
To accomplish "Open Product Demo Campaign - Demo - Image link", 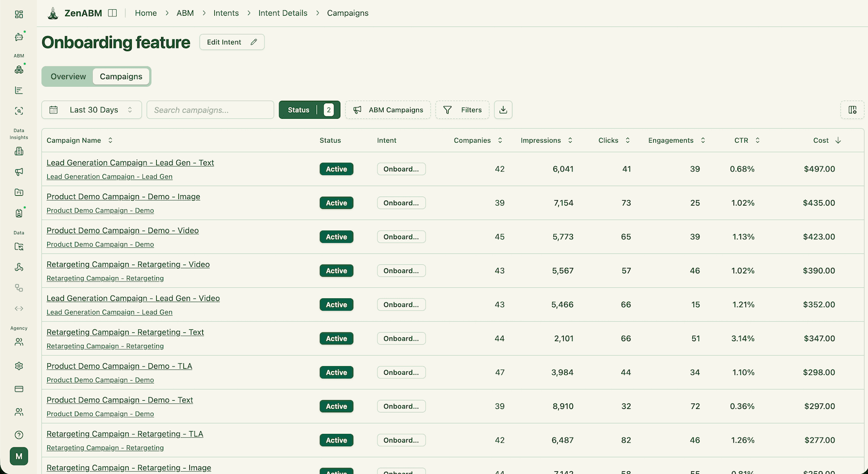I will (x=123, y=196).
